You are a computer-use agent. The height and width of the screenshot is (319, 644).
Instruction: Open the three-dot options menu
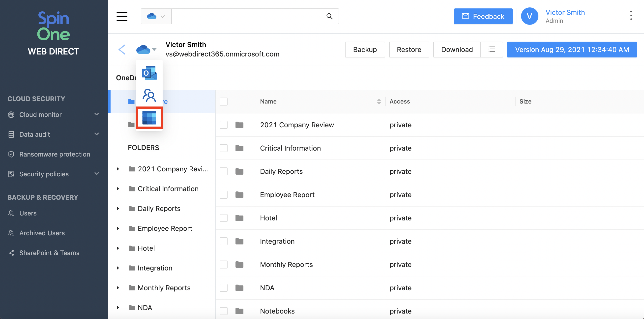[631, 16]
